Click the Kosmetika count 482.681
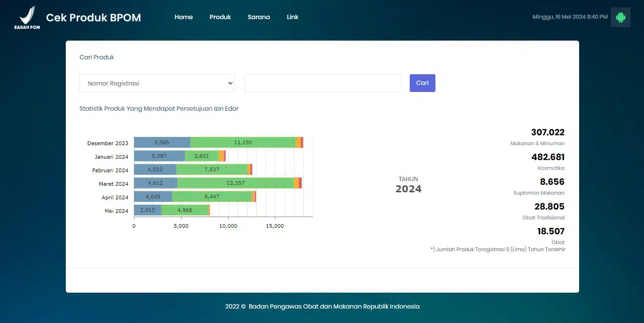The height and width of the screenshot is (323, 644). 548,157
